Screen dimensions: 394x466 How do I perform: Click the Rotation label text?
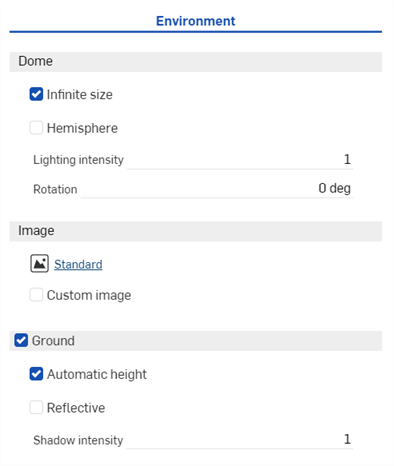(55, 189)
